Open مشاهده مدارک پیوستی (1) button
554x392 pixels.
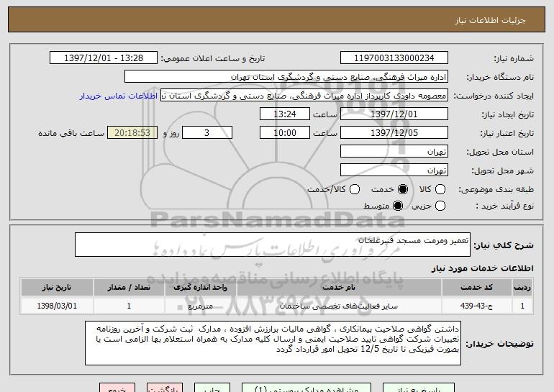[x=306, y=388]
